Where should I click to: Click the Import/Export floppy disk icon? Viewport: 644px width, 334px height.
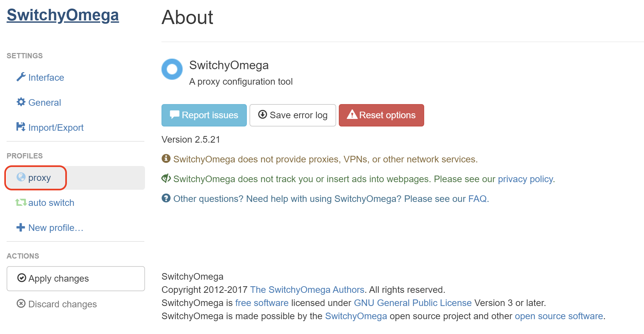(21, 127)
